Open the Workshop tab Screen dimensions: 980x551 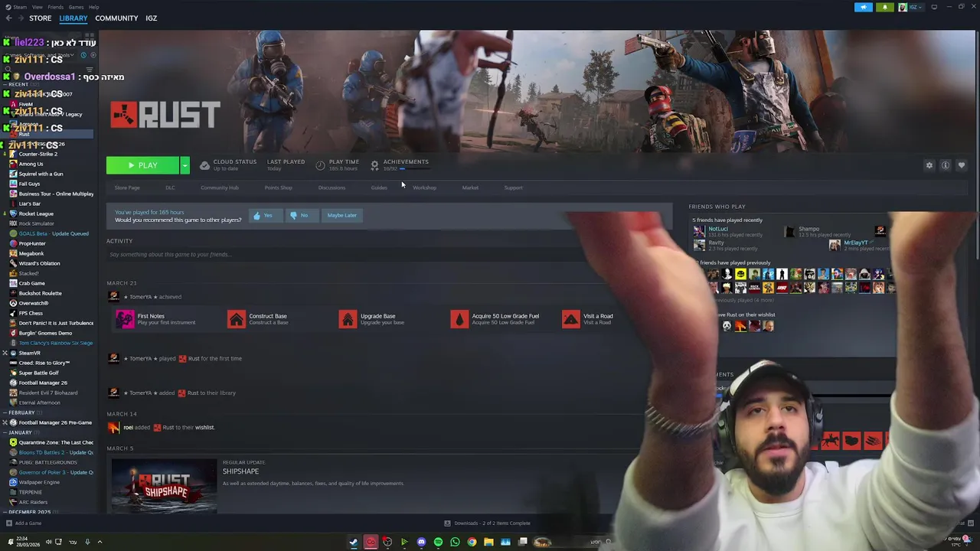click(x=424, y=187)
